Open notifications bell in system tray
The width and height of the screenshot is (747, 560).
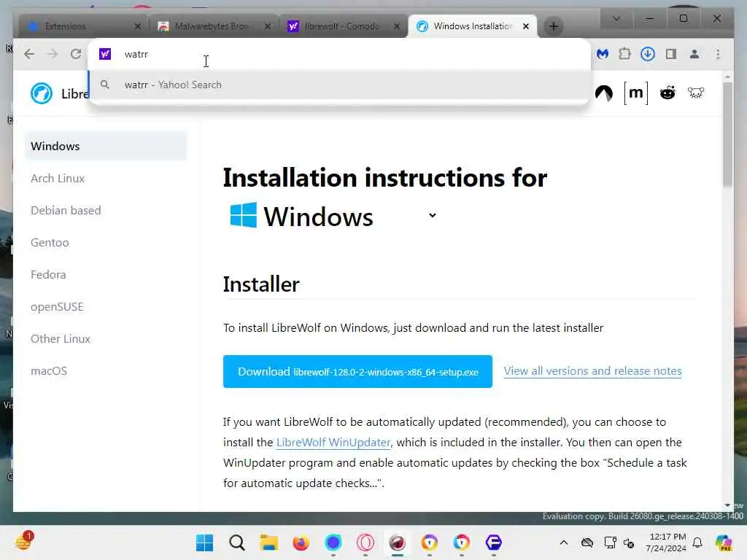click(x=697, y=542)
